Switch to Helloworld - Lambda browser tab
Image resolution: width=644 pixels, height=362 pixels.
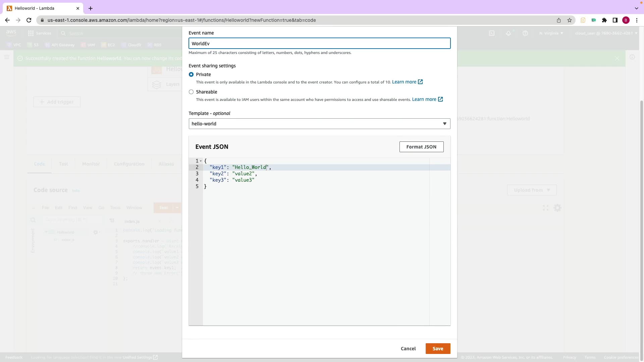pyautogui.click(x=40, y=8)
